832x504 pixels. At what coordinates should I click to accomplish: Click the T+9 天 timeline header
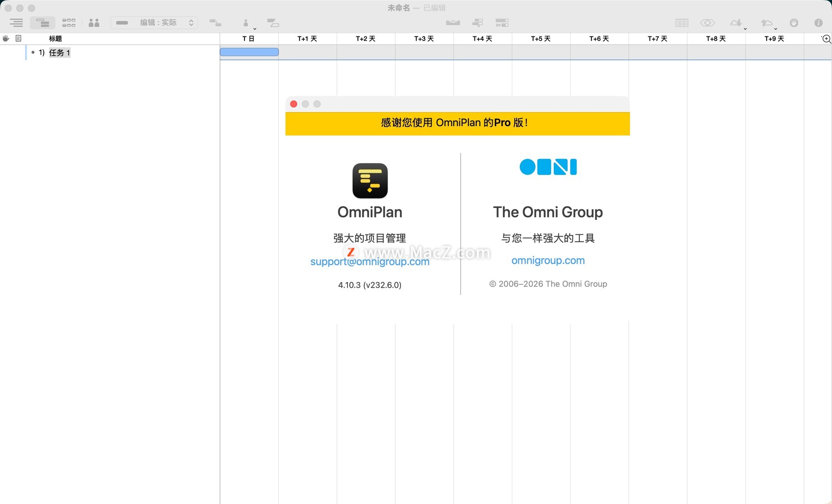click(774, 39)
